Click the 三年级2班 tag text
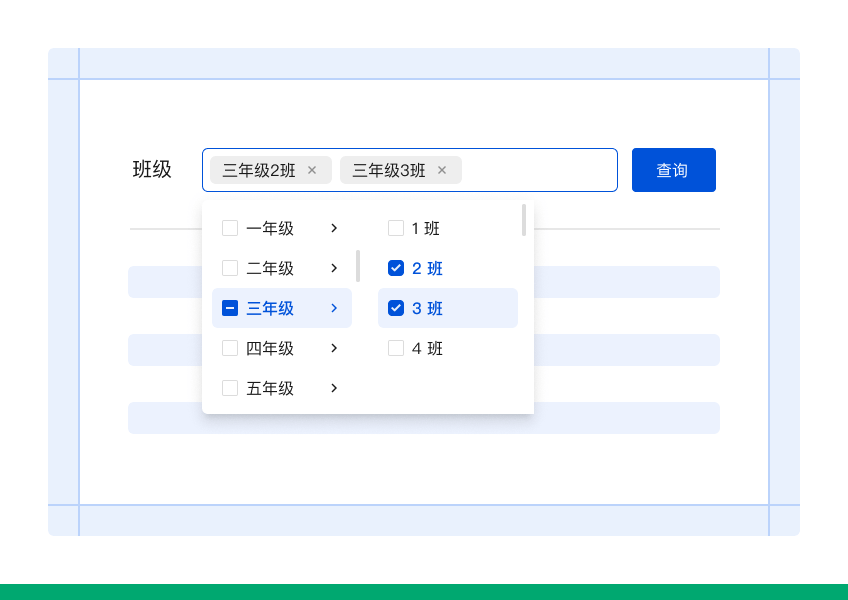This screenshot has height=600, width=848. coord(259,170)
